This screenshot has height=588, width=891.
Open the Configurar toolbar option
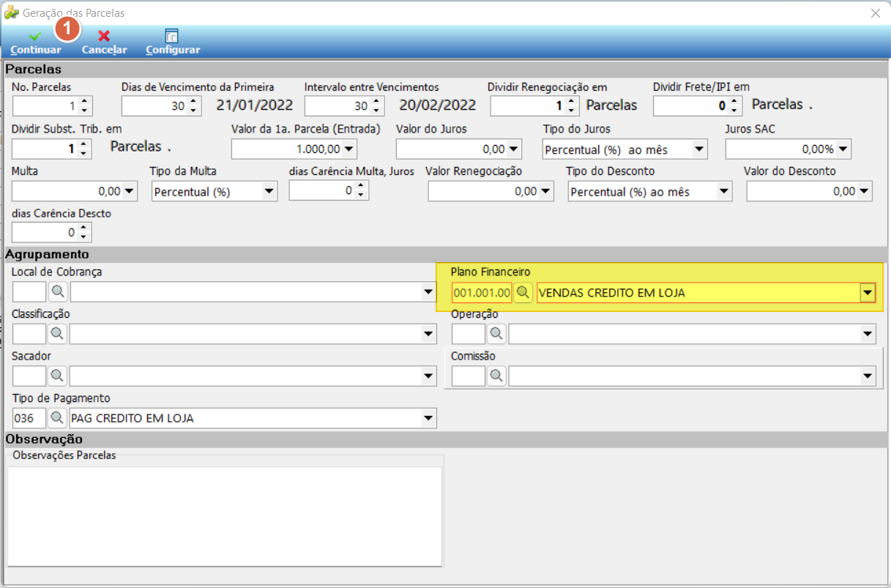(x=173, y=42)
